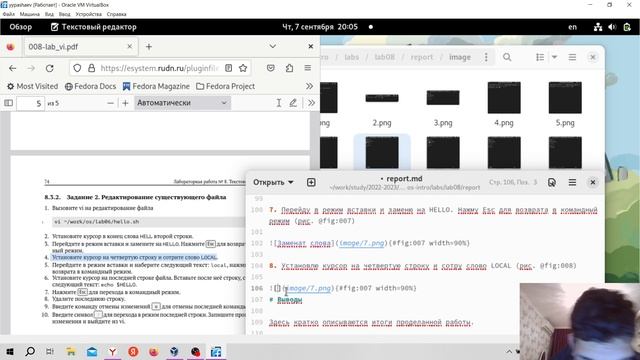Image resolution: width=640 pixels, height=360 pixels.
Task: Select the 008-lab_vi.pdf browser tab
Action: (x=80, y=47)
